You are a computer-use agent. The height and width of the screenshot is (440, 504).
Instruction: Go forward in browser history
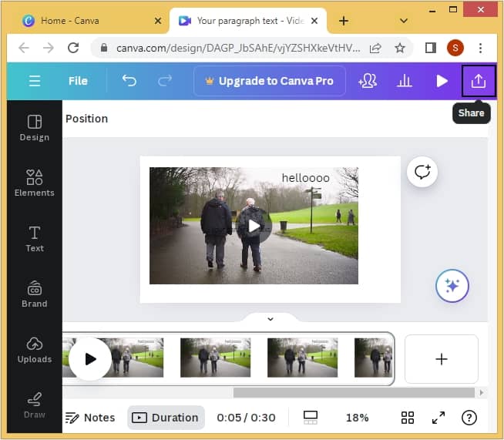49,49
